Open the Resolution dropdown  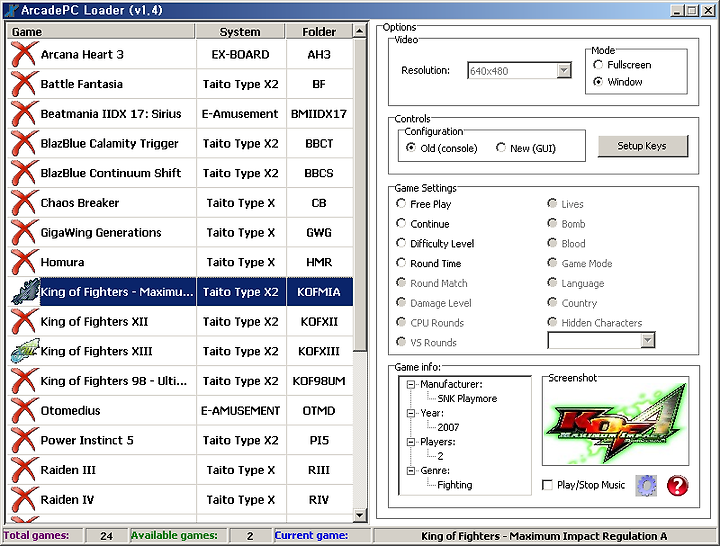[564, 70]
